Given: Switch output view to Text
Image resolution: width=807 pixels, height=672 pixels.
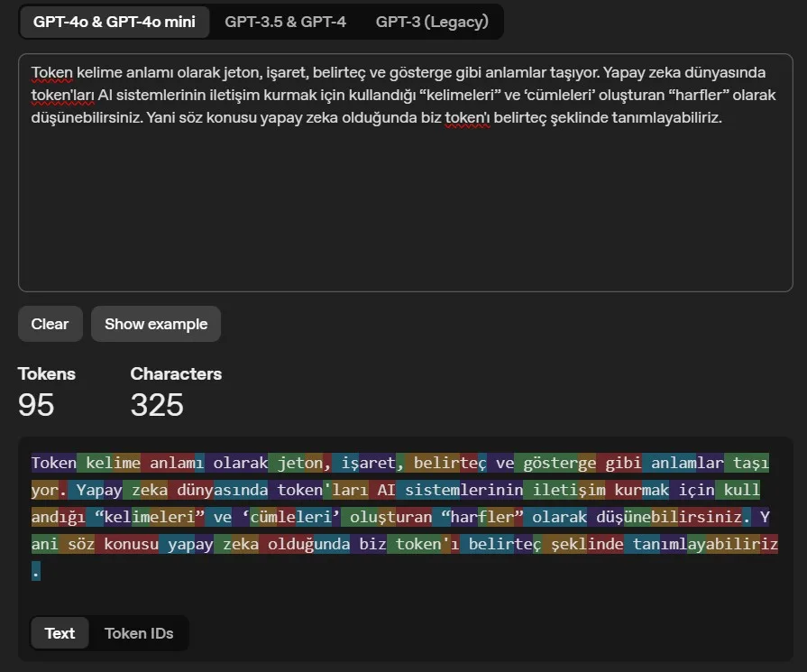Looking at the screenshot, I should tap(60, 633).
